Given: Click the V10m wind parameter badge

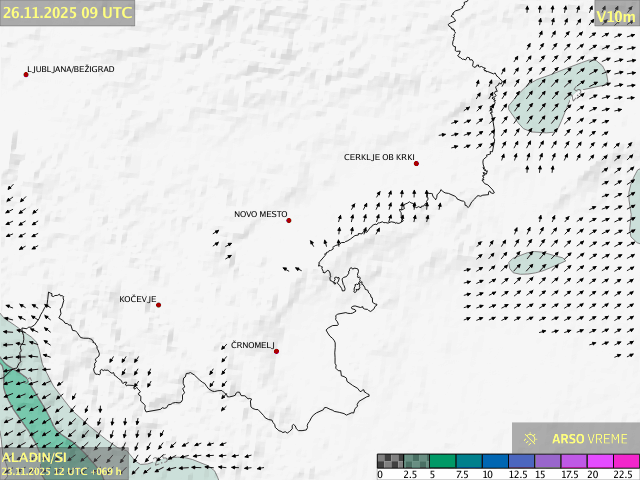Looking at the screenshot, I should 614,16.
